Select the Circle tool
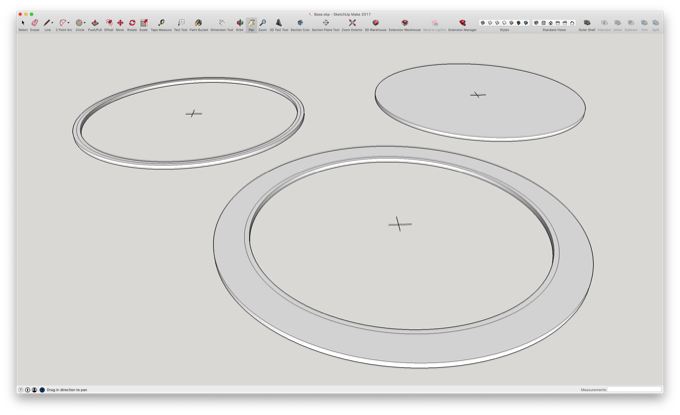 pos(79,23)
